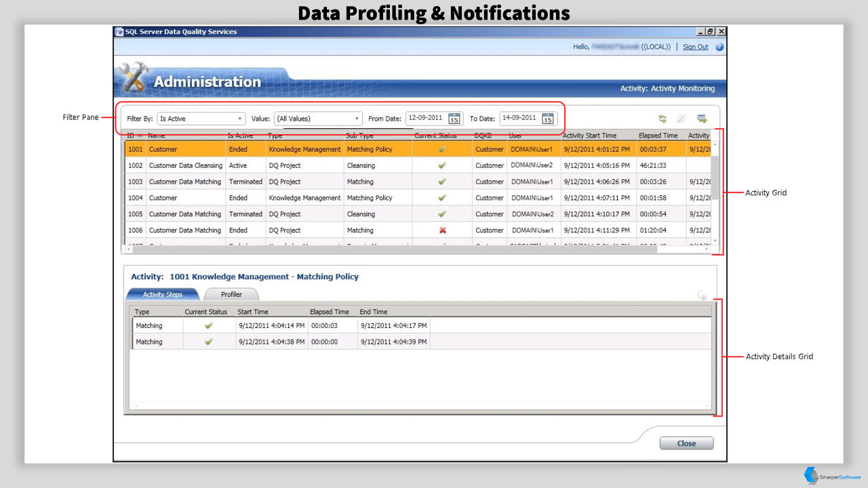
Task: Select the row with ID 1003
Action: [418, 182]
